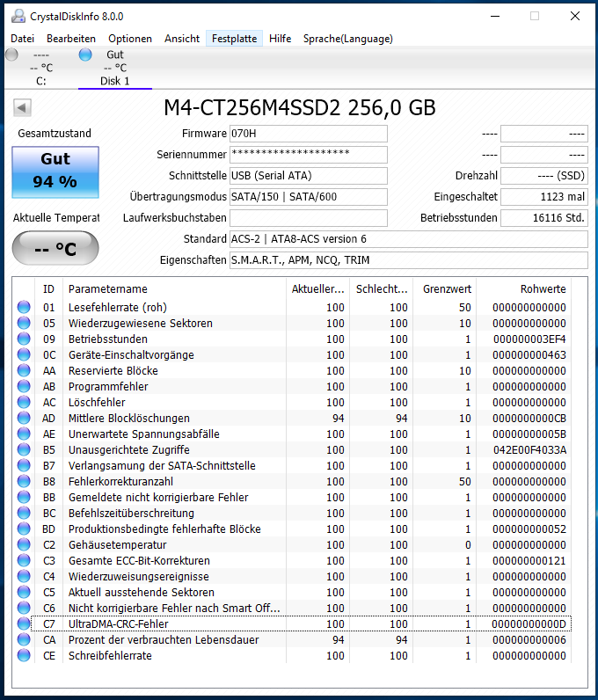Viewport: 598px width, 700px height.
Task: Click the empty Laufwerksbuchstaben field
Action: pyautogui.click(x=308, y=218)
